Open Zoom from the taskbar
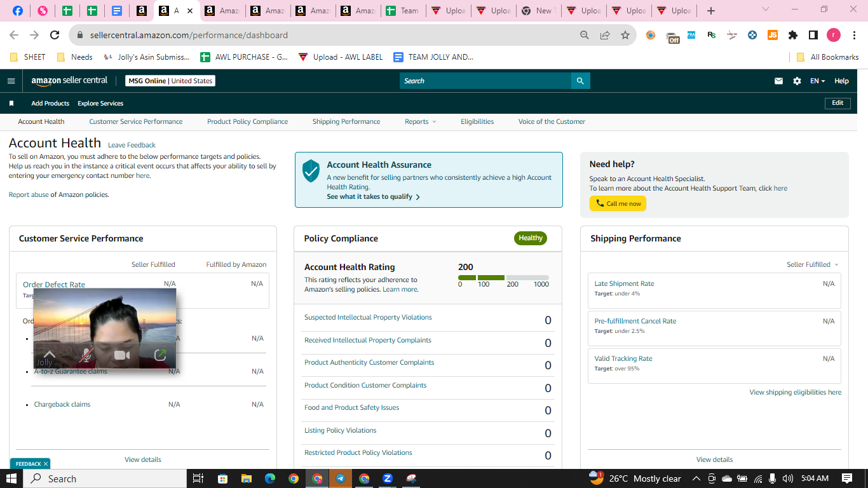The height and width of the screenshot is (488, 868). click(387, 478)
